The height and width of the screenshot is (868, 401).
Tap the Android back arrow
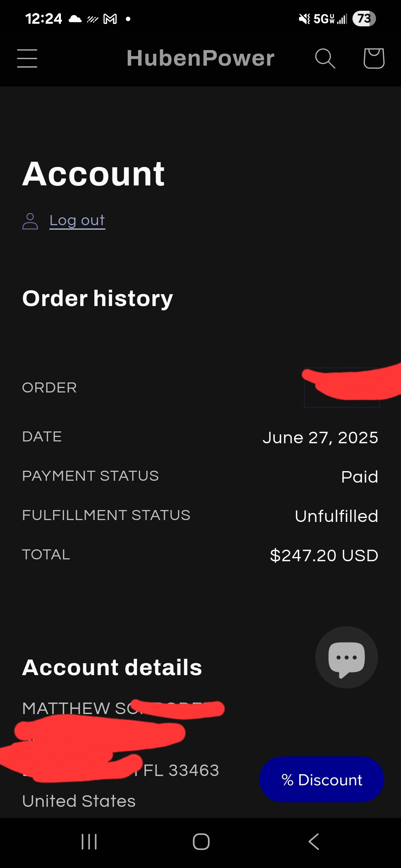coord(314,842)
